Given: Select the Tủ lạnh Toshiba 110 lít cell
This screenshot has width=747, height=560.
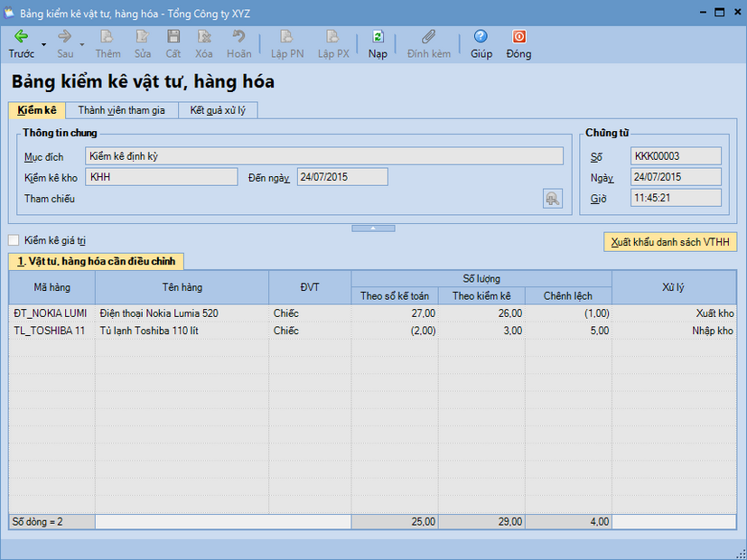Looking at the screenshot, I should [x=182, y=331].
